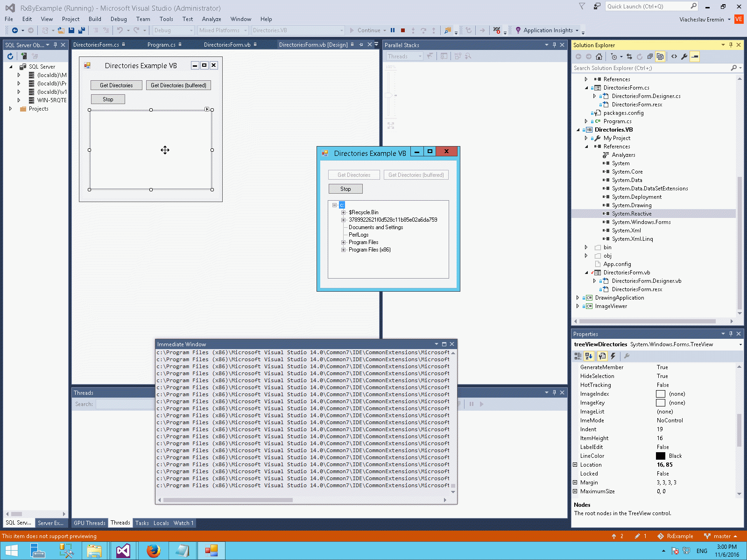Collapse the c: root node in running form
The height and width of the screenshot is (560, 747).
[x=335, y=205]
